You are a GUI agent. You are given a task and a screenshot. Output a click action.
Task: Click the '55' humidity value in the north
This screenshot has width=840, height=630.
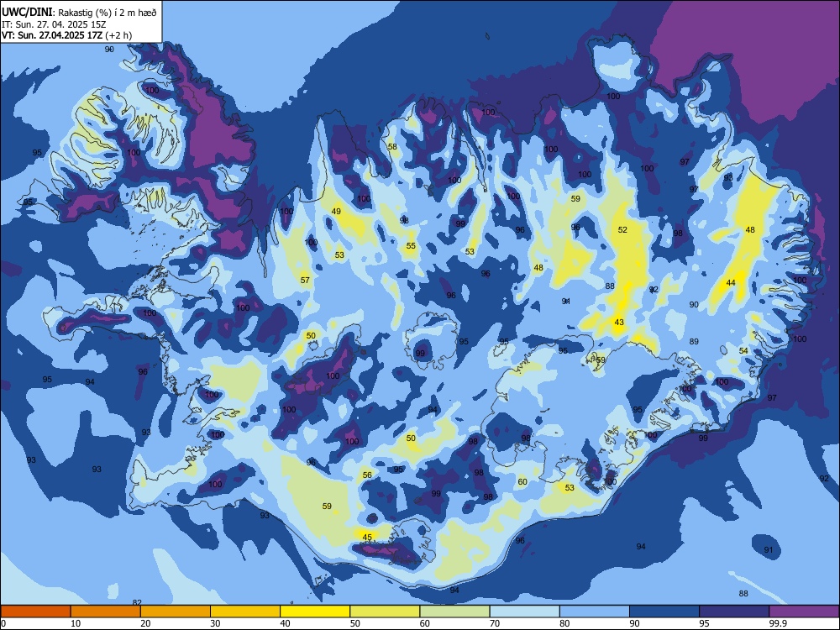tap(411, 246)
